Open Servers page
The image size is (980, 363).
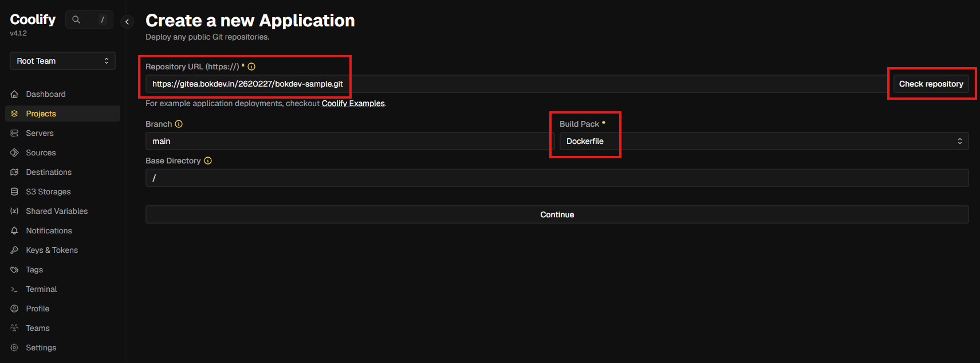(62, 133)
